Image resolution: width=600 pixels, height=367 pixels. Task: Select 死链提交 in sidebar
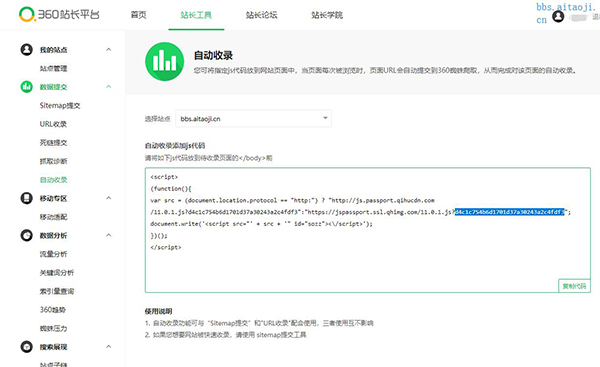[x=54, y=142]
